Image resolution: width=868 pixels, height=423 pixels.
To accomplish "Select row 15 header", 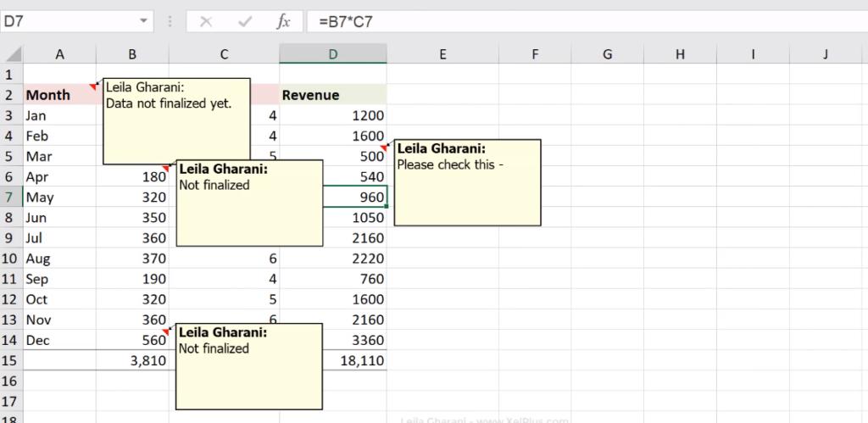I will (11, 360).
